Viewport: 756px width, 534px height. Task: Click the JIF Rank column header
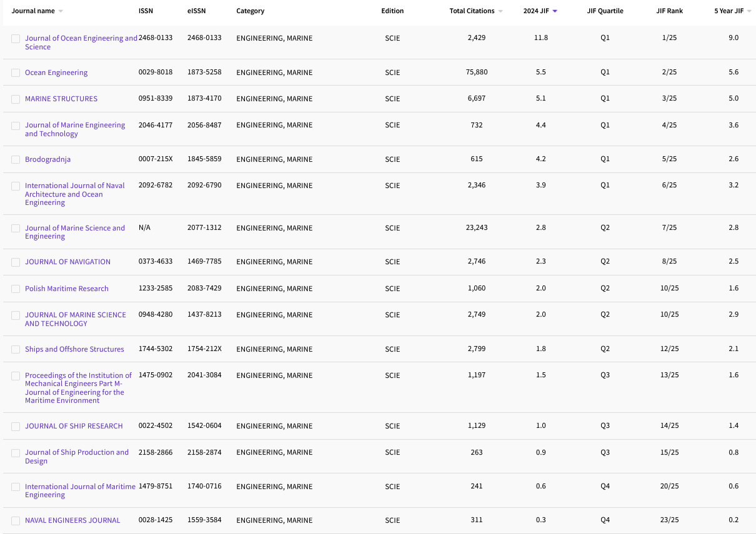[x=669, y=11]
